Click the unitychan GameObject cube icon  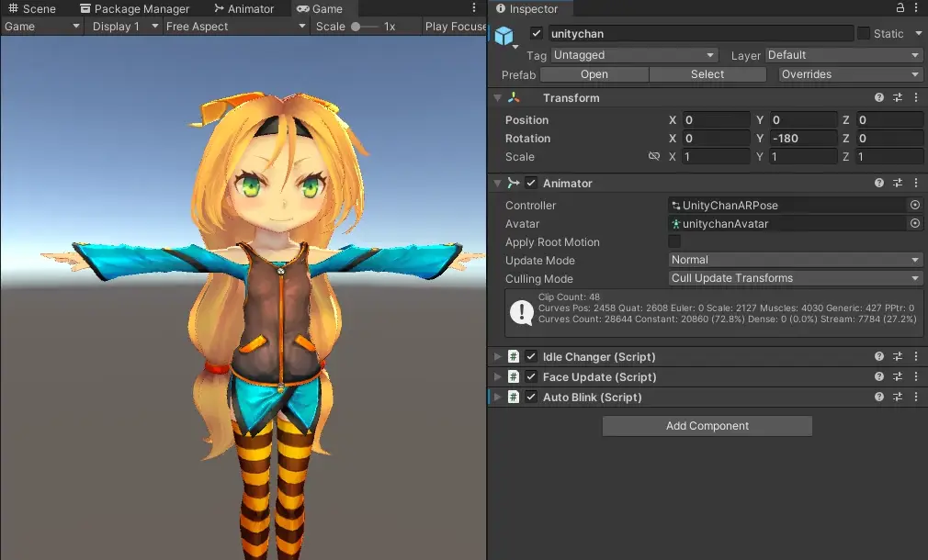(504, 36)
